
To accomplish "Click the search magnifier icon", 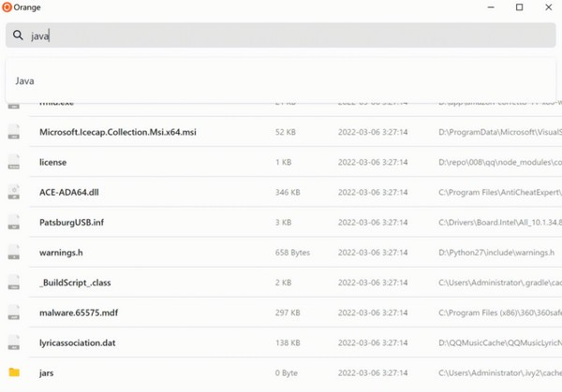I will click(18, 36).
